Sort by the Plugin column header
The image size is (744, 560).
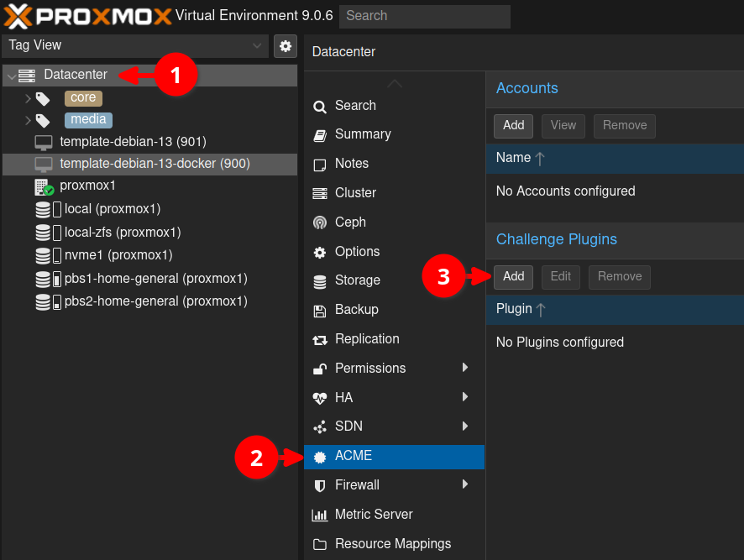(x=615, y=310)
